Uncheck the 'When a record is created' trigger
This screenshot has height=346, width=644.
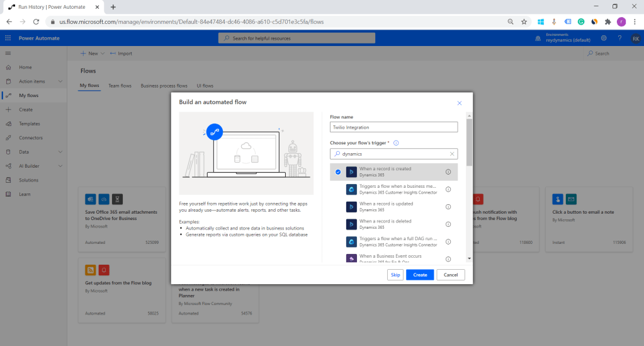(x=338, y=171)
